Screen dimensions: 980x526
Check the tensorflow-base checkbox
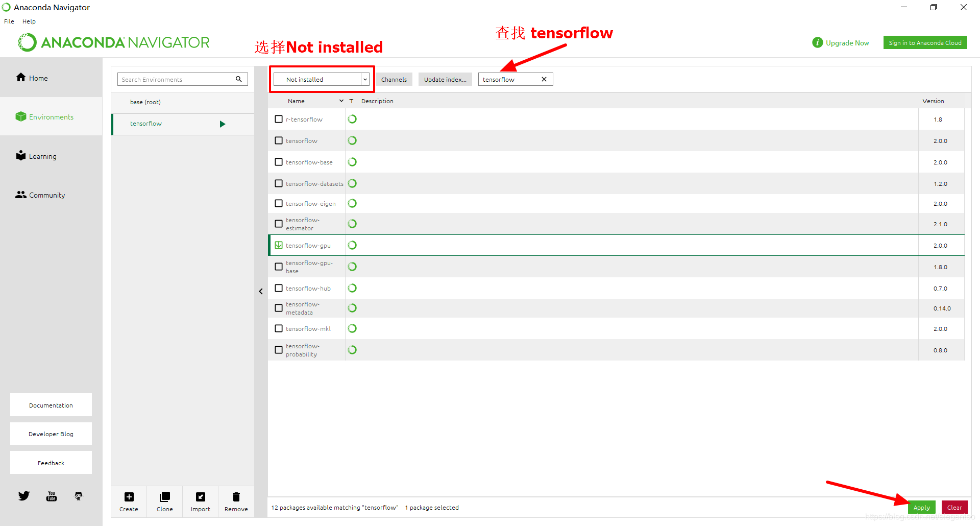(x=279, y=162)
